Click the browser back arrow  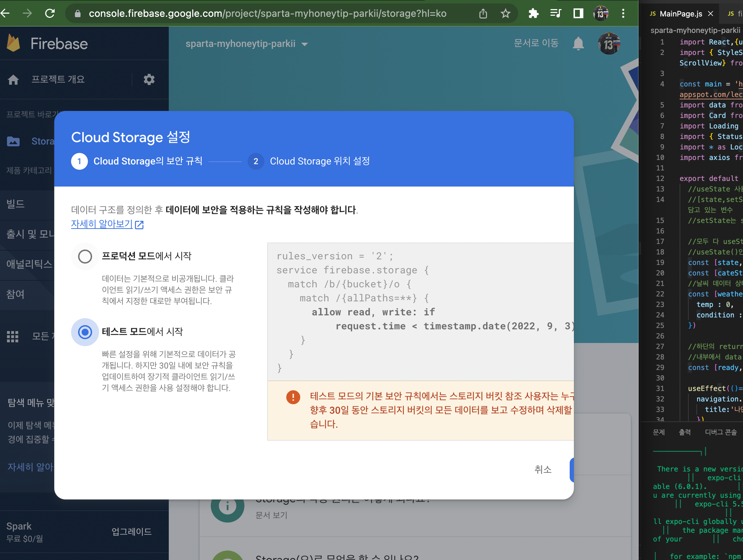click(x=5, y=13)
